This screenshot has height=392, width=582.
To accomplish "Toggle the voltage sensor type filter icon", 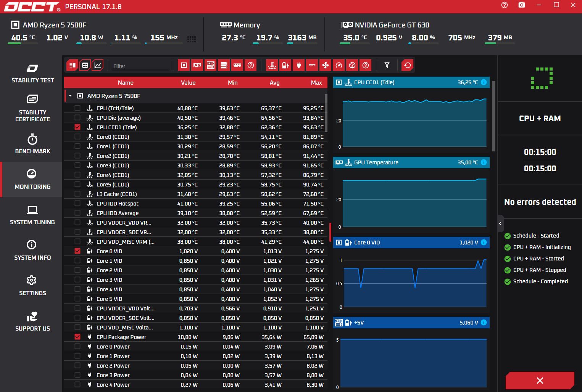I will pyautogui.click(x=285, y=65).
